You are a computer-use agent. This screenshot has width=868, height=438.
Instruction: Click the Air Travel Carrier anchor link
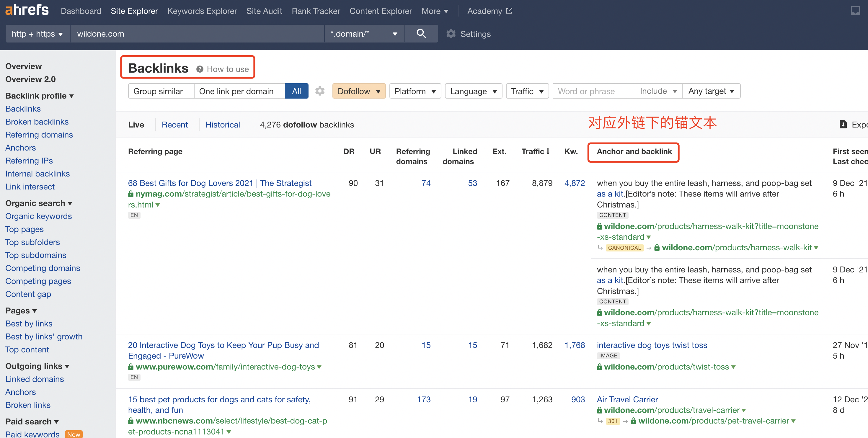627,400
